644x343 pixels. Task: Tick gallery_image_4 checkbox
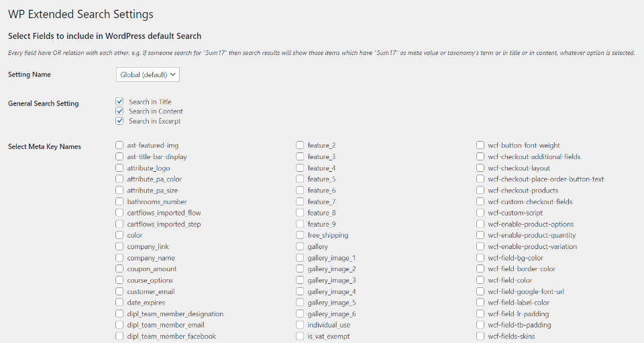(301, 291)
